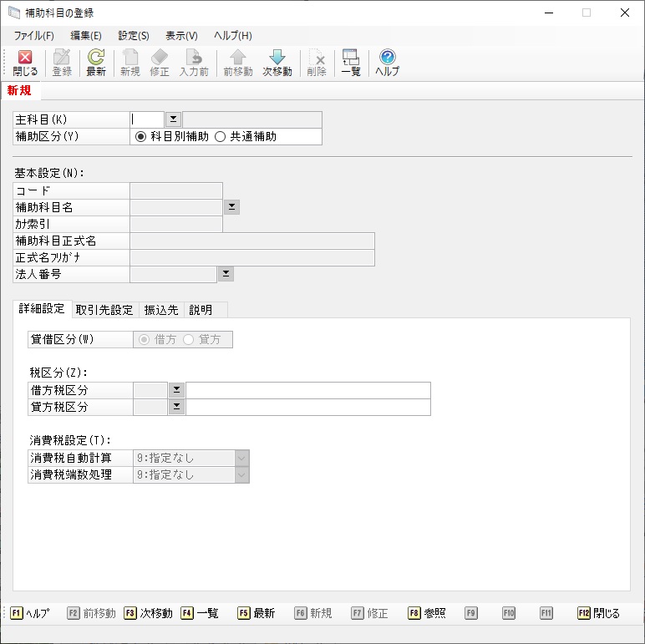Open the 法人番号 dropdown arrow

(225, 273)
